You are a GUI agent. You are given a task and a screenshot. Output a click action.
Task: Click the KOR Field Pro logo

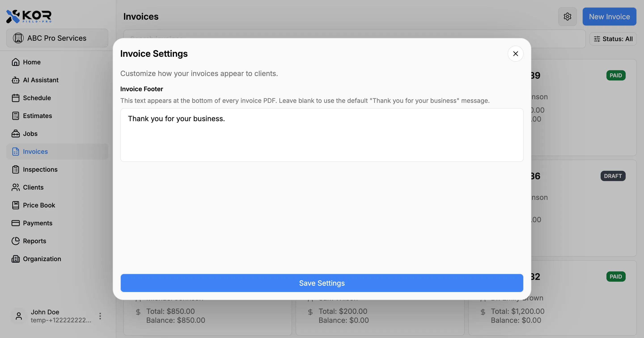click(28, 16)
